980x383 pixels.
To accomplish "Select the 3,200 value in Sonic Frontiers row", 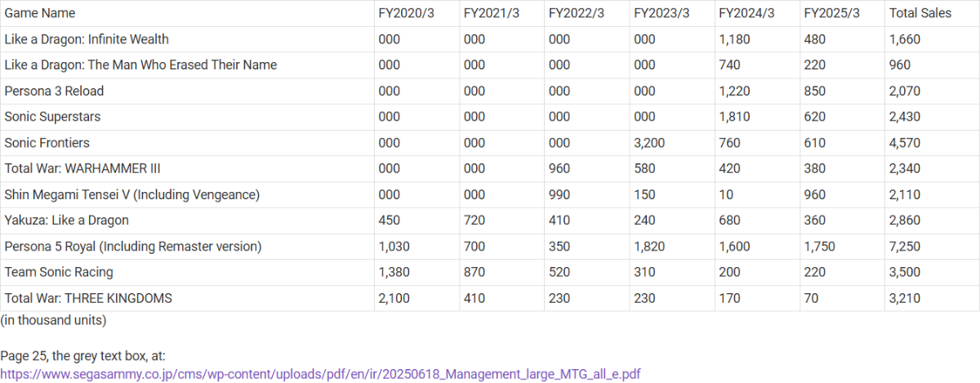I will click(649, 143).
